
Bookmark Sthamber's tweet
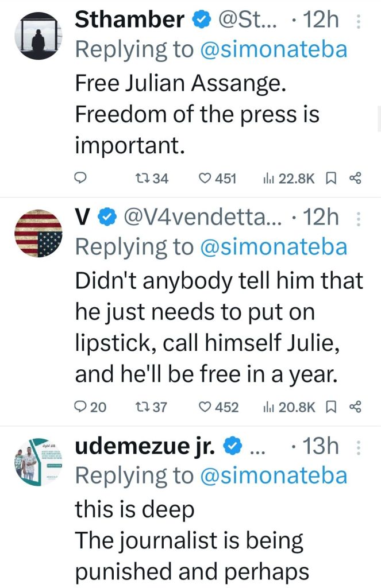point(330,179)
